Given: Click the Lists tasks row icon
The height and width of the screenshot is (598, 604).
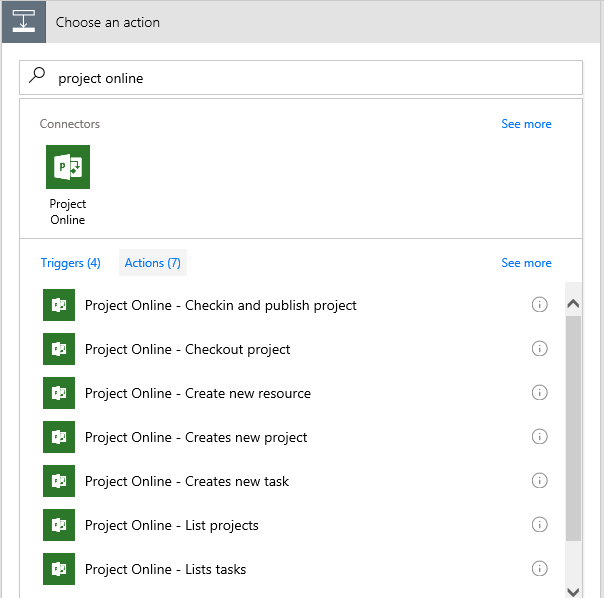Looking at the screenshot, I should coord(59,569).
